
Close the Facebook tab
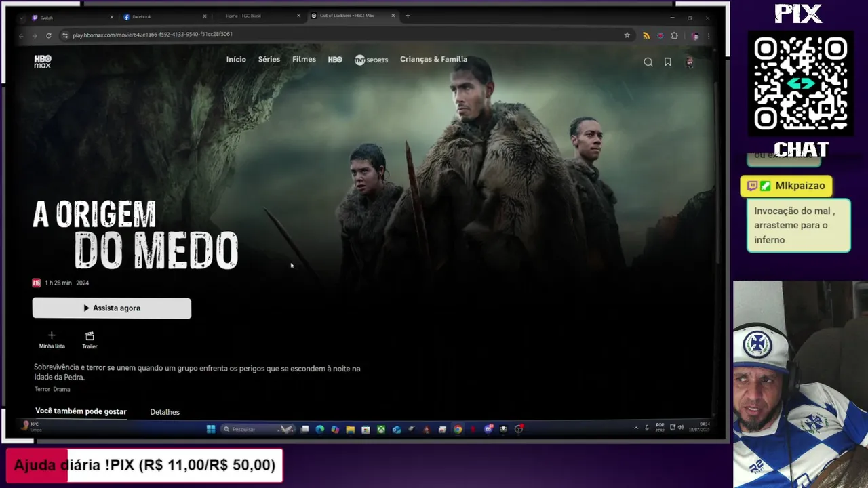(x=205, y=16)
